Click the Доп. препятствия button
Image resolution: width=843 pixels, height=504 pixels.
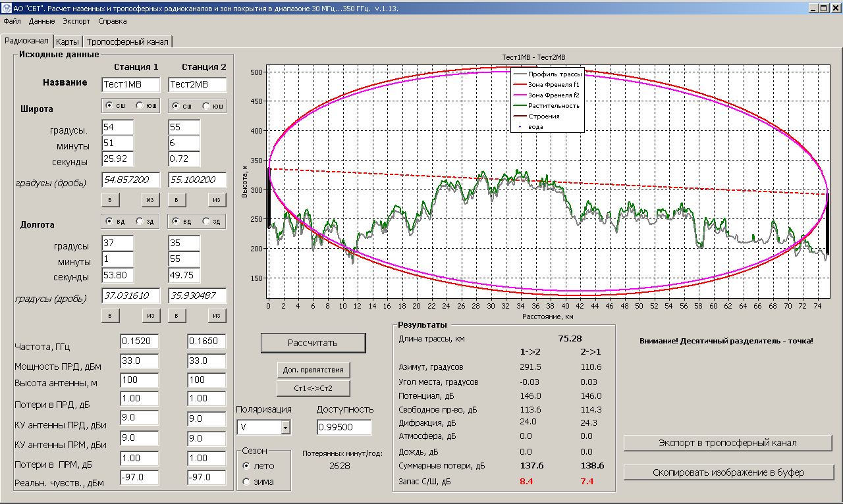(x=313, y=370)
